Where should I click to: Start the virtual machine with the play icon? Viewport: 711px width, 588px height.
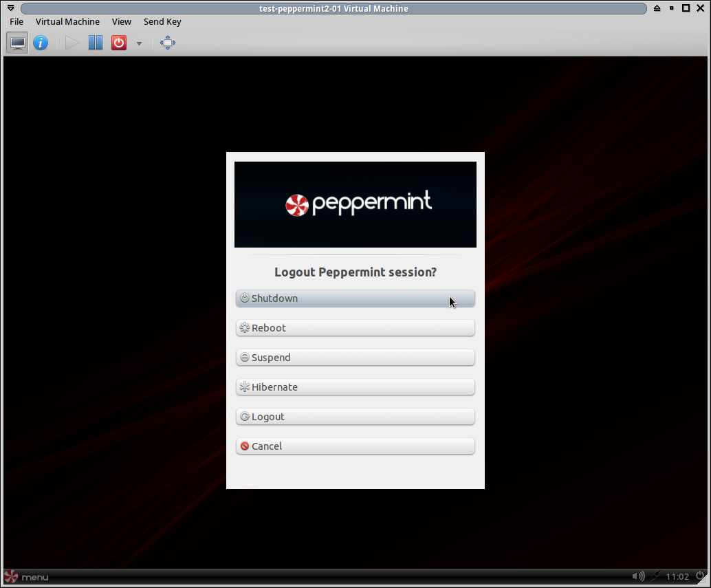point(72,43)
